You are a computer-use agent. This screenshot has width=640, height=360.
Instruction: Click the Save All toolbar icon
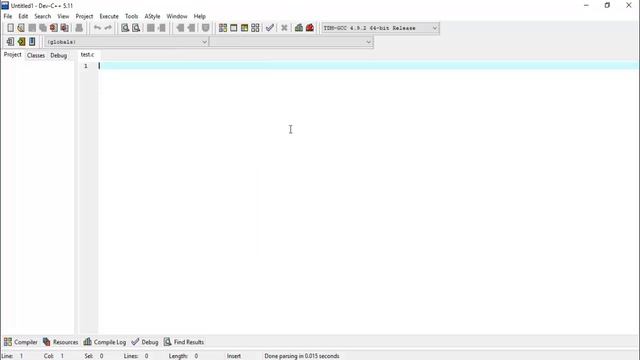click(43, 28)
